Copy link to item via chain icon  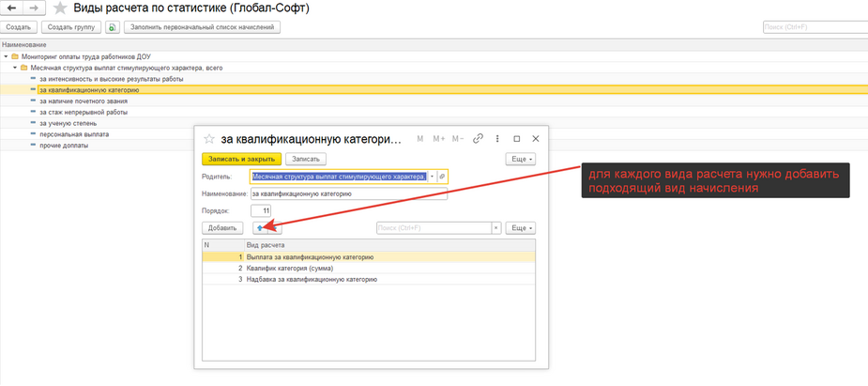[477, 139]
